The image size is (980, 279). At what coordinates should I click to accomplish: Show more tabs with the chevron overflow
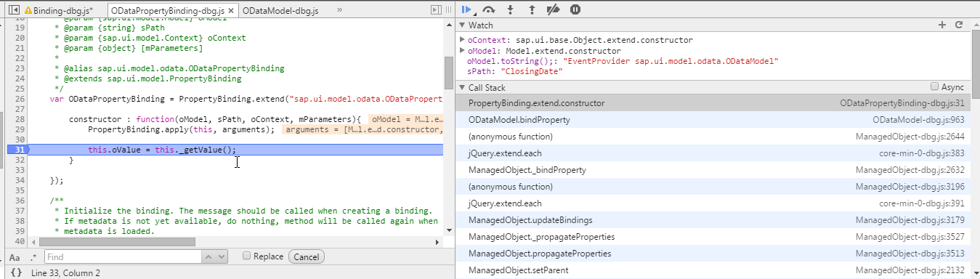coord(339,11)
